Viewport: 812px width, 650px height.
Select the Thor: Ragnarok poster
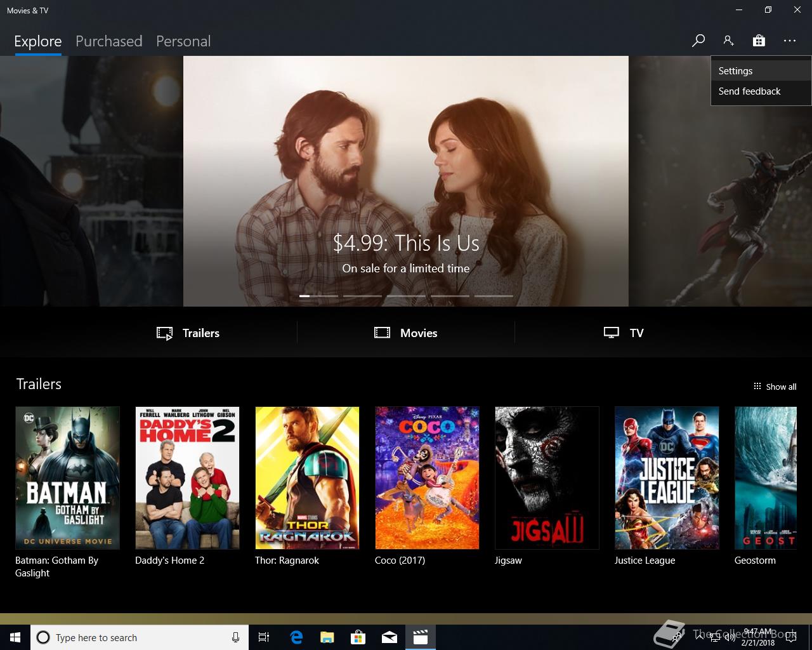pyautogui.click(x=307, y=478)
